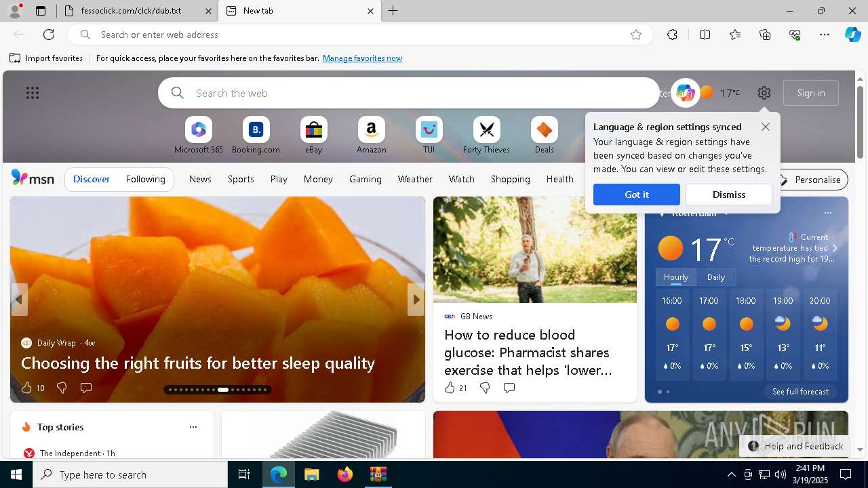
Task: Switch weather card to Daily view
Action: [716, 277]
